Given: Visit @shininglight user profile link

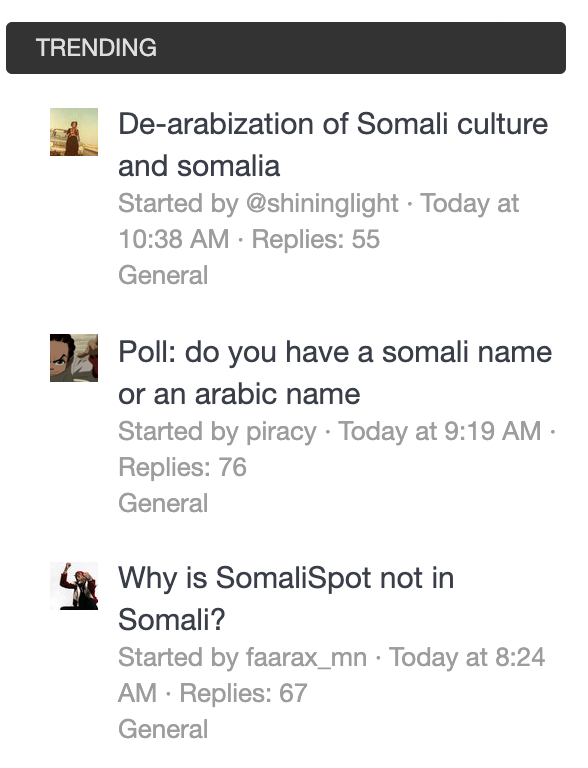Looking at the screenshot, I should point(322,203).
